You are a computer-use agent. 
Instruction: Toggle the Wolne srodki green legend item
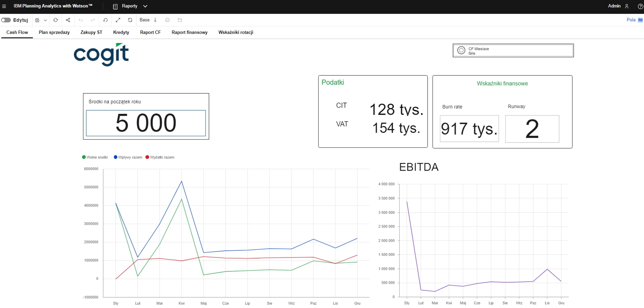coord(95,157)
